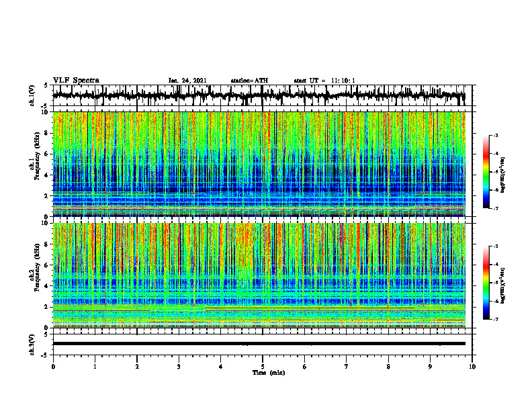Click time tick label "6" on x-axis

pyautogui.click(x=305, y=367)
